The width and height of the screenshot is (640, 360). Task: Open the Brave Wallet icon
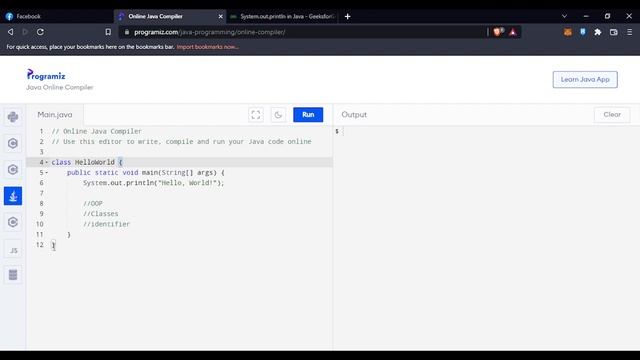click(x=613, y=32)
